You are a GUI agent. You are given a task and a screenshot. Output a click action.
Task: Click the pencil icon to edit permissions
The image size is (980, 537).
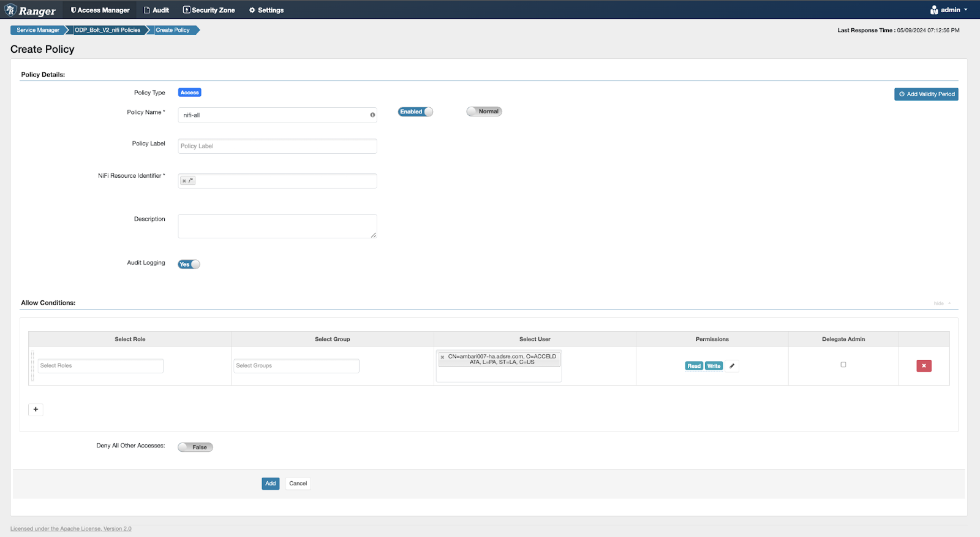point(732,366)
